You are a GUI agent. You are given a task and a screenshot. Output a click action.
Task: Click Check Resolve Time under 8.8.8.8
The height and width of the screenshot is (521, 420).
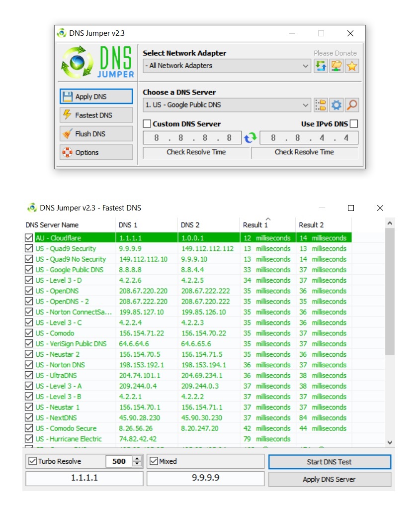tap(196, 152)
